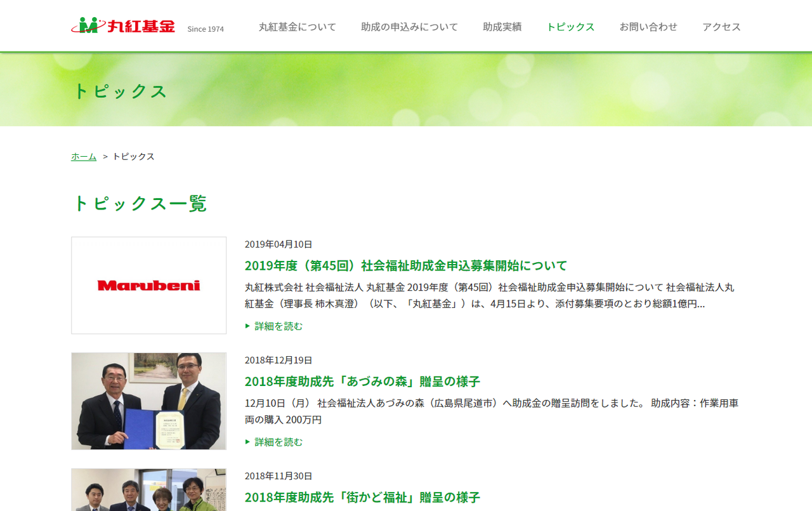Open the Marubeni logo thumbnail

click(148, 286)
